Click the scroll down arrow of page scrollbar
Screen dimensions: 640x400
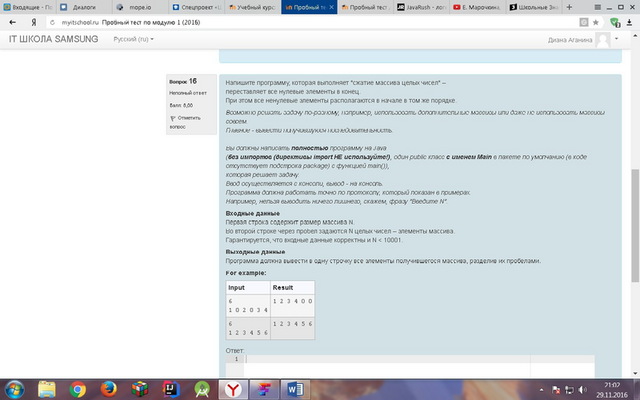(635, 373)
